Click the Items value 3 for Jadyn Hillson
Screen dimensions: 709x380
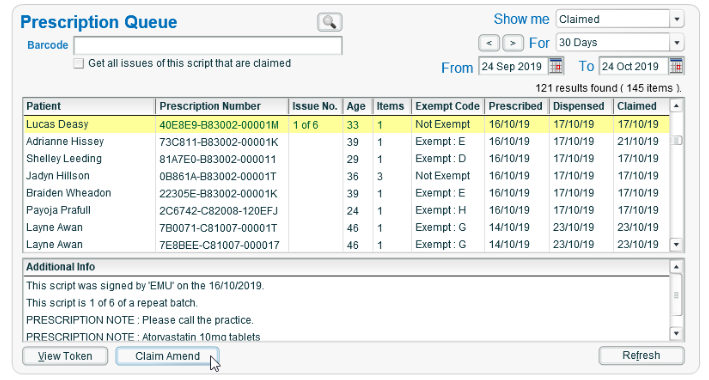[380, 176]
